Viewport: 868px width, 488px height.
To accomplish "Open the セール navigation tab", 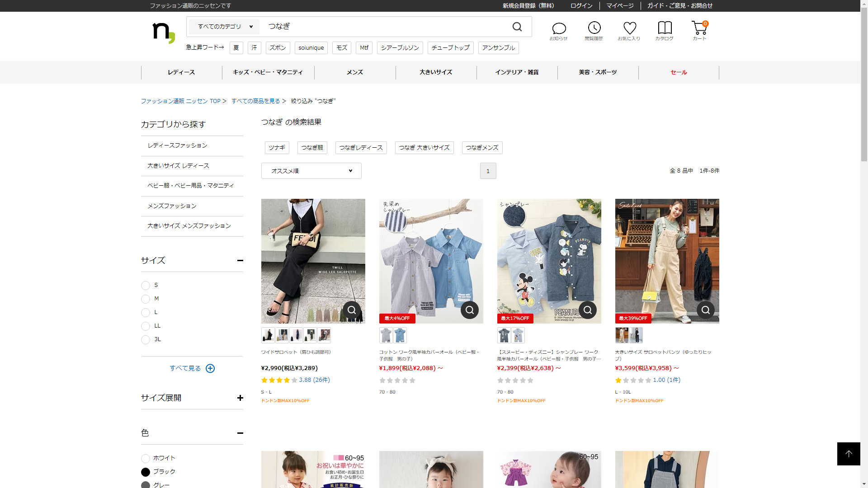I will point(678,72).
